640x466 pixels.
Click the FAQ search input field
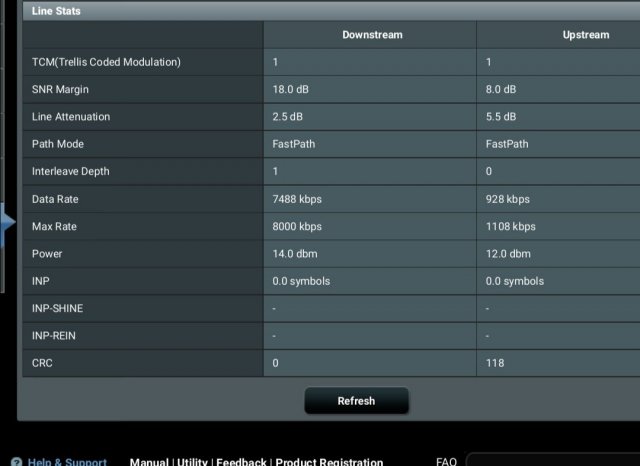pyautogui.click(x=553, y=460)
